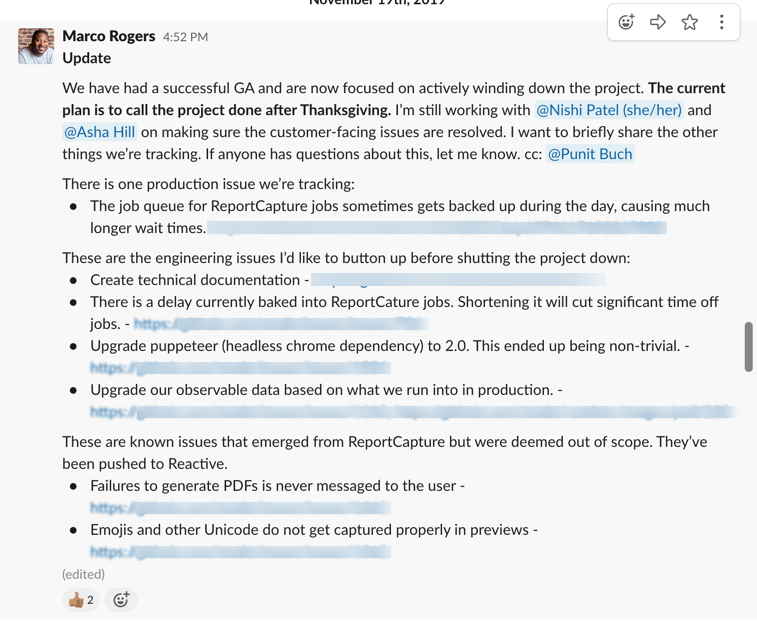Screen dimensions: 757x621
Task: Toggle the thumbs-up reaction with count 2
Action: coord(81,600)
